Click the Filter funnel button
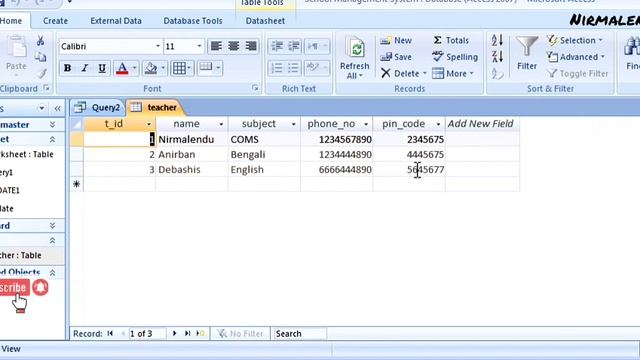This screenshot has width=640, height=360. [527, 53]
